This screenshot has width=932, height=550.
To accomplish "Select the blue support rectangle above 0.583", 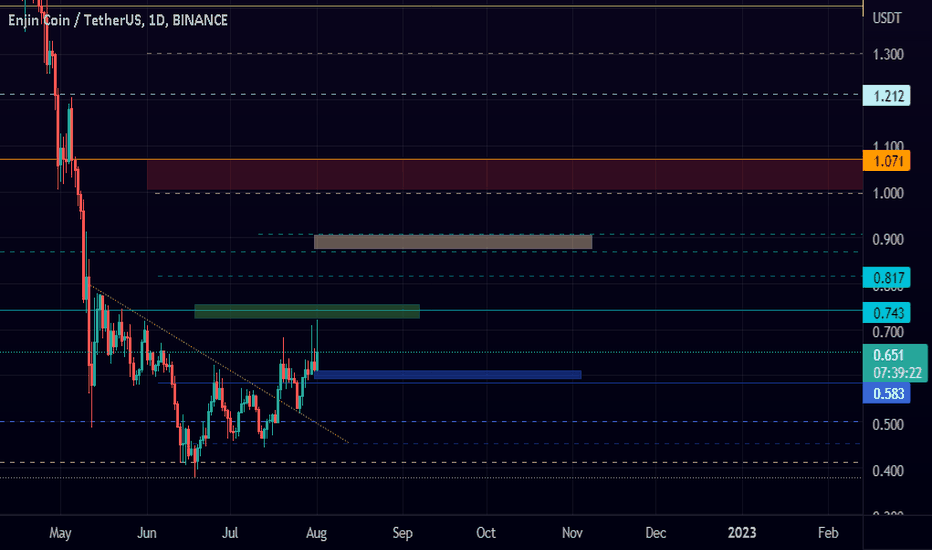I will 448,375.
